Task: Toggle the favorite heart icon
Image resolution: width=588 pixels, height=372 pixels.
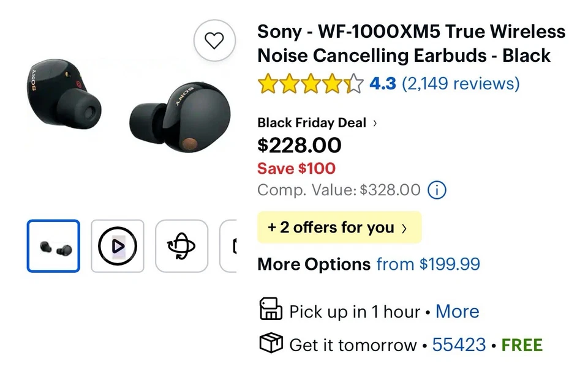Action: [x=214, y=40]
